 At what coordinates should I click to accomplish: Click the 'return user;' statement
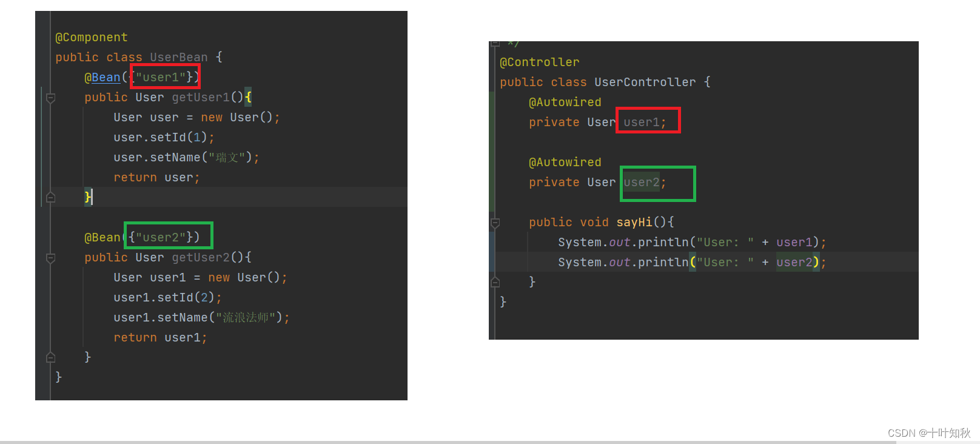click(x=156, y=178)
